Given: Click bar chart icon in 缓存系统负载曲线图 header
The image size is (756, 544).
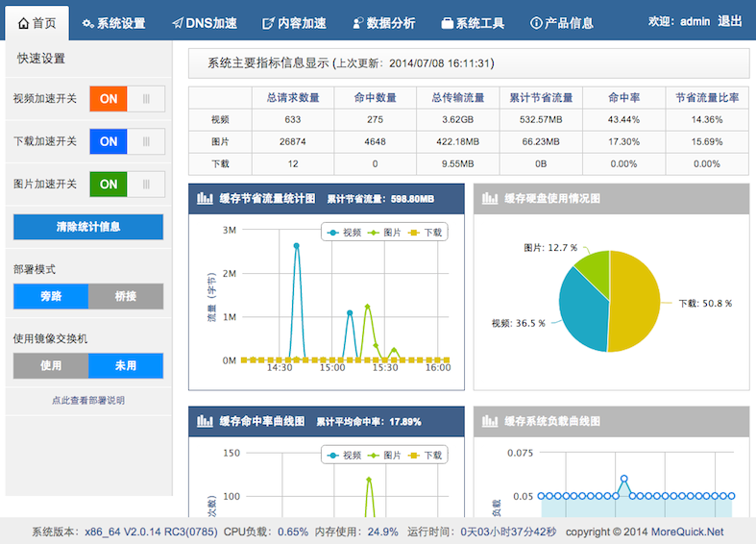Looking at the screenshot, I should 490,421.
